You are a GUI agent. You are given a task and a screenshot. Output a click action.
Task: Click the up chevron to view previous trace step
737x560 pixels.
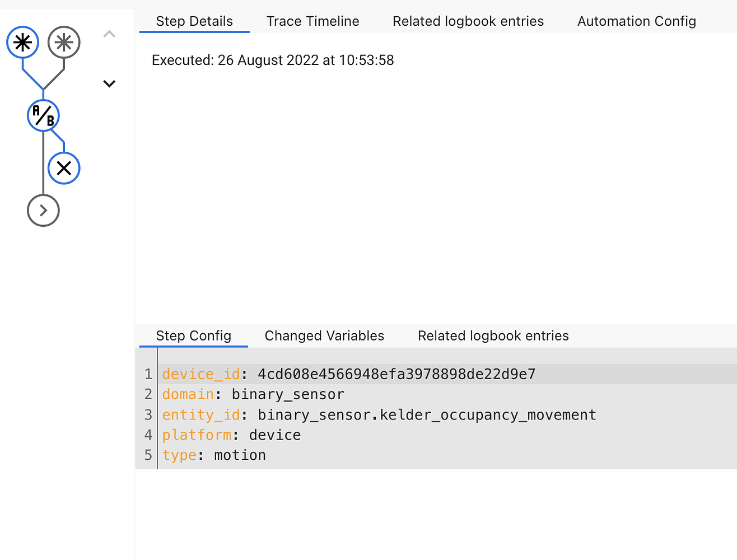109,34
